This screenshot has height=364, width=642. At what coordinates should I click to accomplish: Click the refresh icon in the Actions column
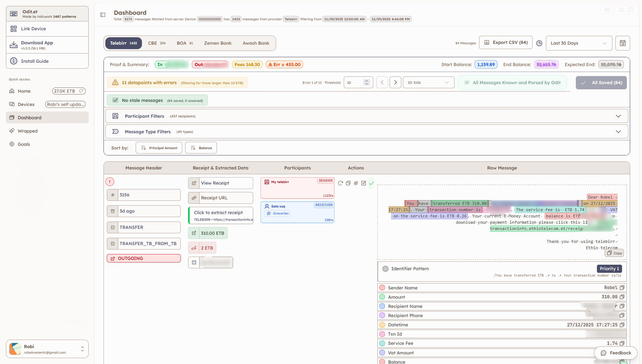(x=340, y=183)
